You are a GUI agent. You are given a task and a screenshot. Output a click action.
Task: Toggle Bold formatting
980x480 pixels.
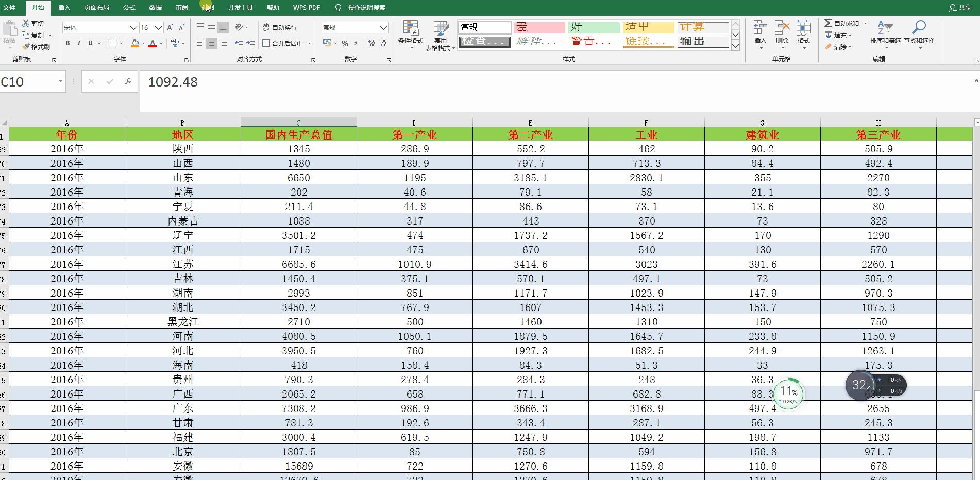point(67,44)
